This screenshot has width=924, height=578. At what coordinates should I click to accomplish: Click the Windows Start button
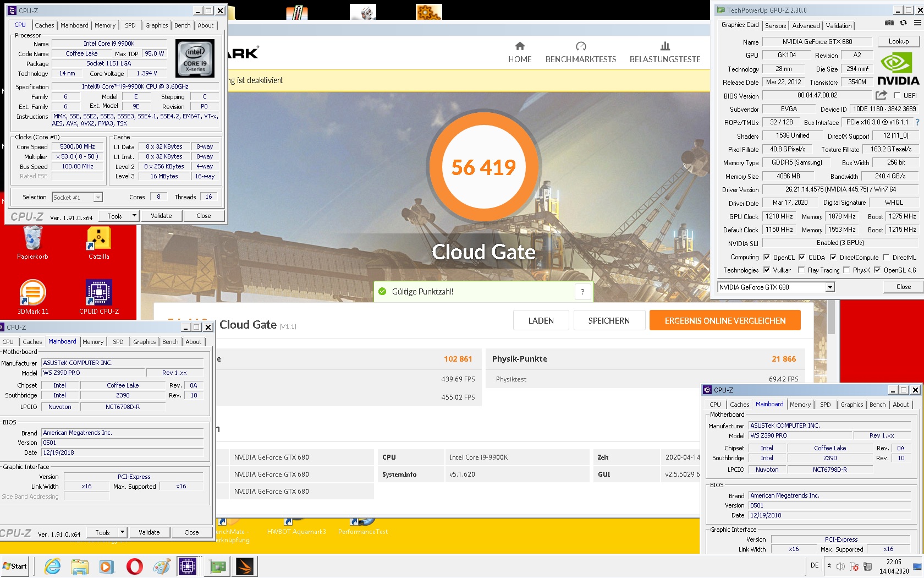pos(15,566)
